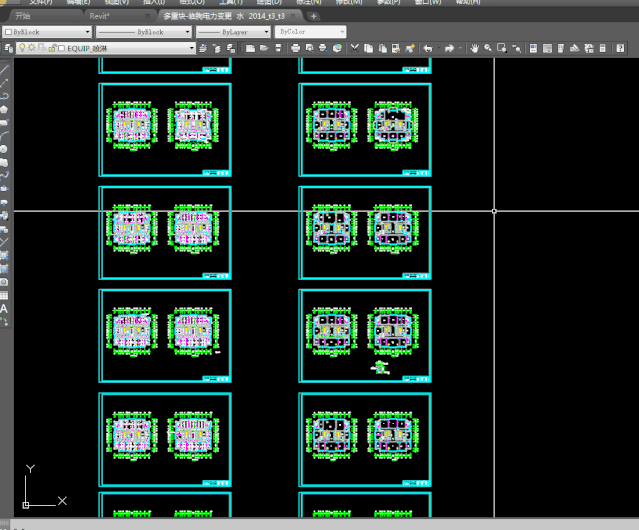The image size is (639, 530).
Task: Select the Circle tool
Action: click(x=4, y=149)
